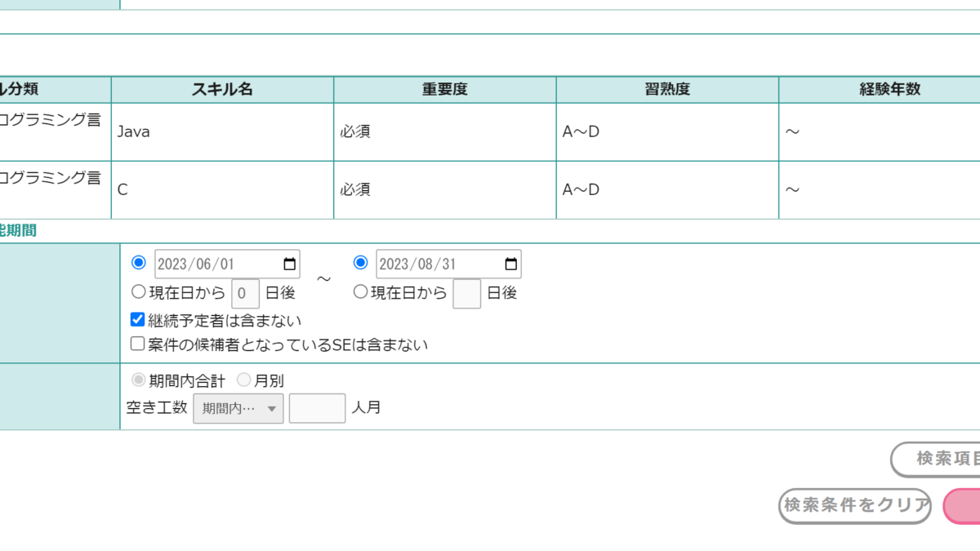Uncheck 継続予定者は含まない checkbox

pyautogui.click(x=138, y=319)
